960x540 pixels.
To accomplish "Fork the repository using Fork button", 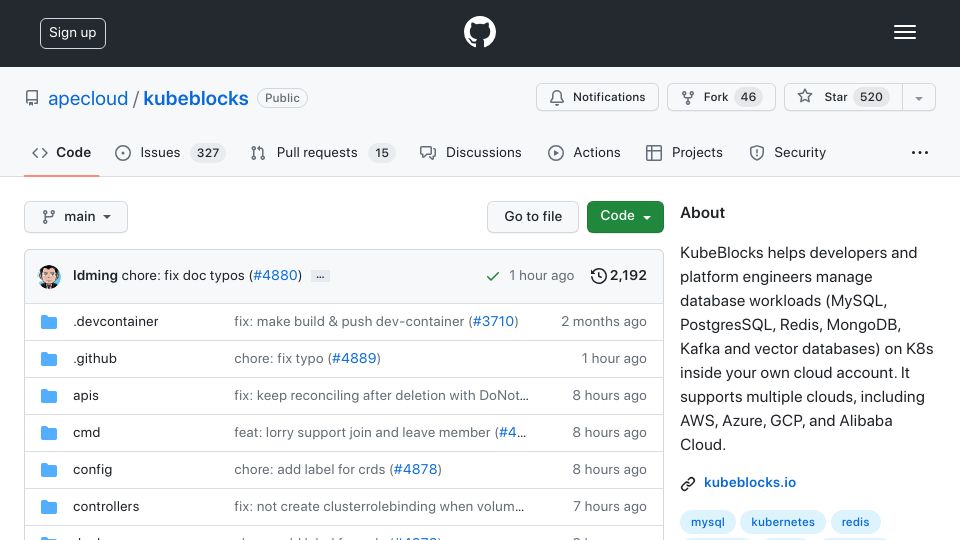I will [721, 97].
